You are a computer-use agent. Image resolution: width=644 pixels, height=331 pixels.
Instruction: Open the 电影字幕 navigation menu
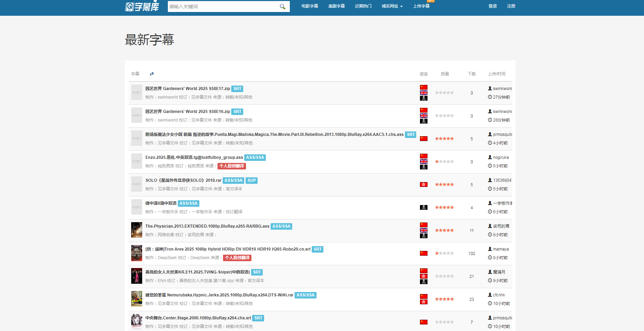pyautogui.click(x=309, y=6)
